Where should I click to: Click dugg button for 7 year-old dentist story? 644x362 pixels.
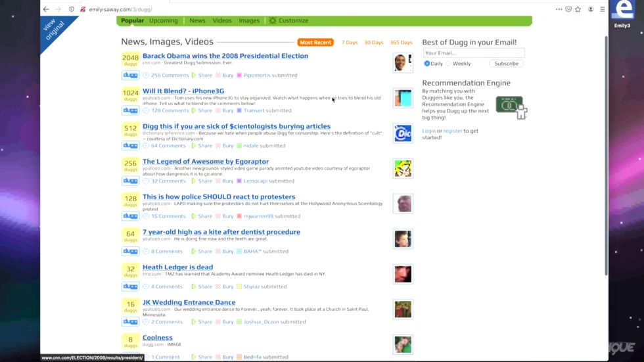coord(130,251)
